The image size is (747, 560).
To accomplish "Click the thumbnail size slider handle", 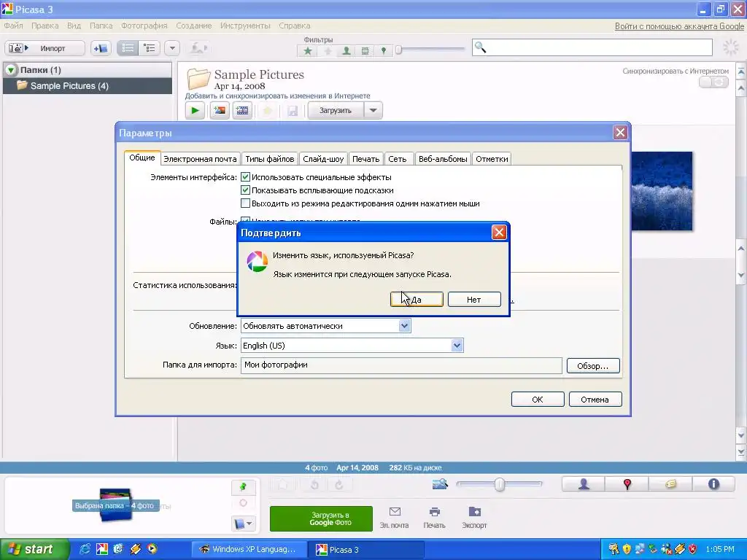I will coord(499,485).
